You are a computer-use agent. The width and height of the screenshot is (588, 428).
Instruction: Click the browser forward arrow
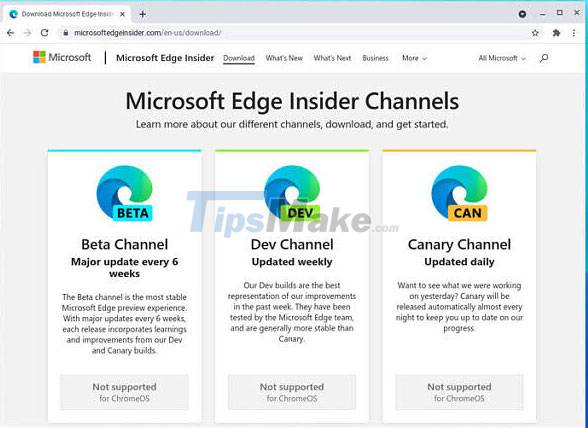tap(27, 33)
